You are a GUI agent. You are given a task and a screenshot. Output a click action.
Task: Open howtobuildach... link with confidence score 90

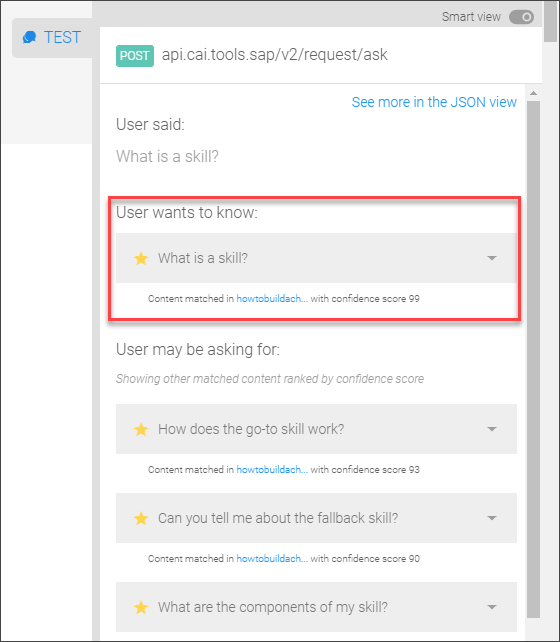click(272, 558)
